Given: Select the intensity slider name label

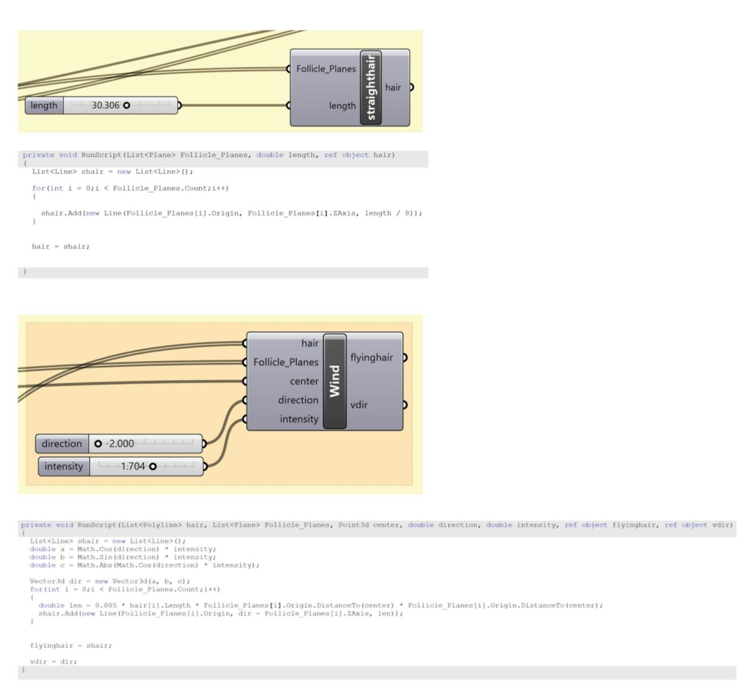Looking at the screenshot, I should coord(63,467).
